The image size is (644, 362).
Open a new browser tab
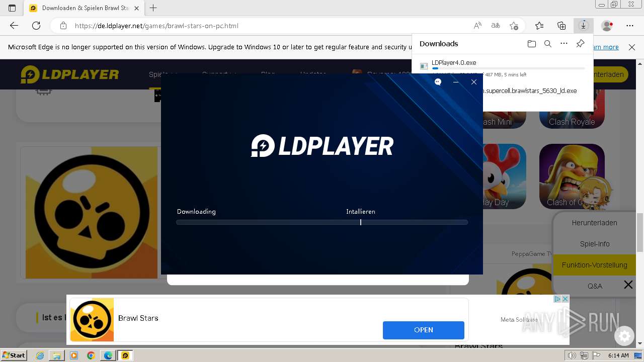pyautogui.click(x=153, y=8)
